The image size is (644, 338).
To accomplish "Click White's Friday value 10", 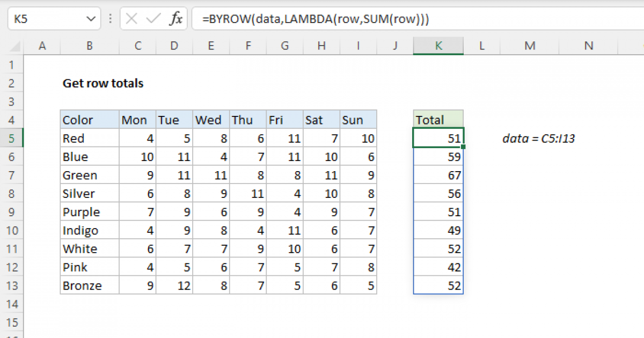I will [x=284, y=249].
